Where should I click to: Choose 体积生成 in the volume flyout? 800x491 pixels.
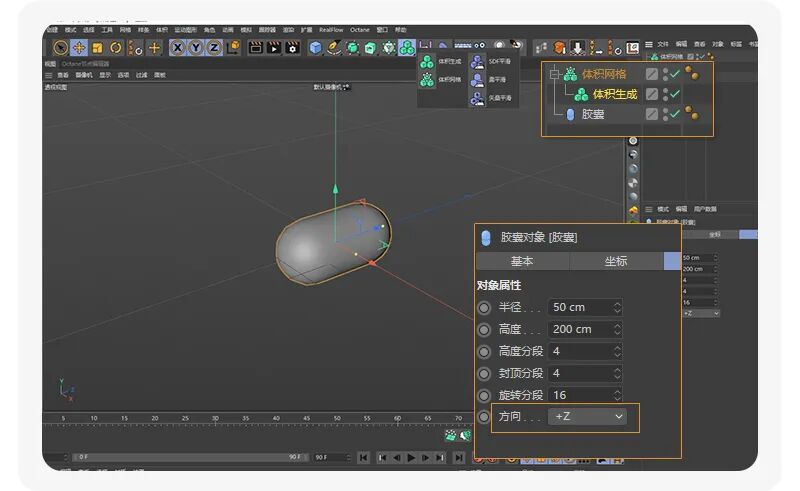coord(440,62)
